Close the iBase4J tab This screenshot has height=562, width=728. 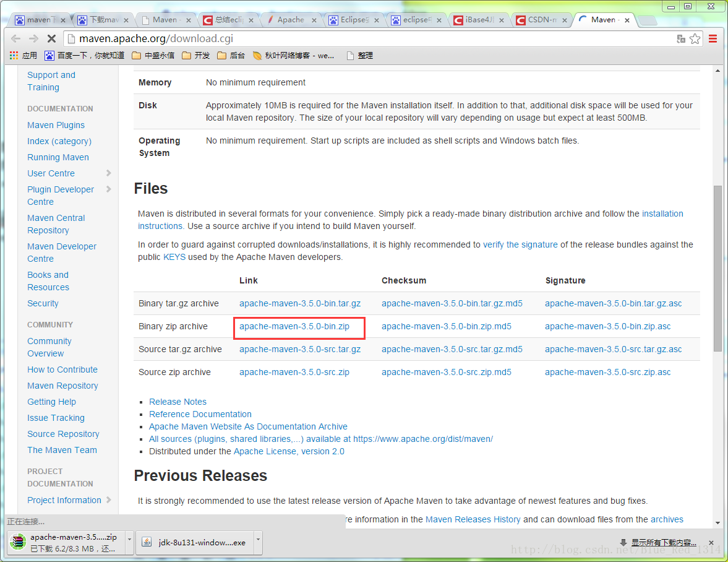(x=502, y=20)
